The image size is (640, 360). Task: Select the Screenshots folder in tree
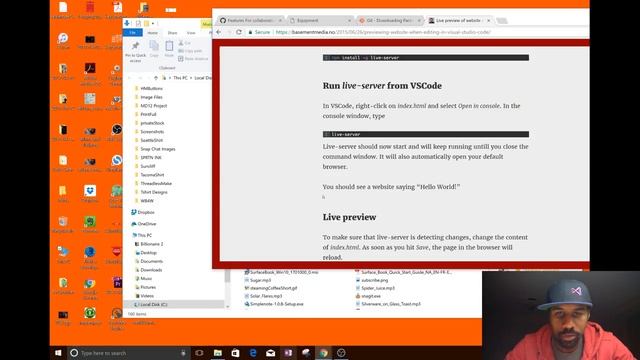click(x=152, y=131)
